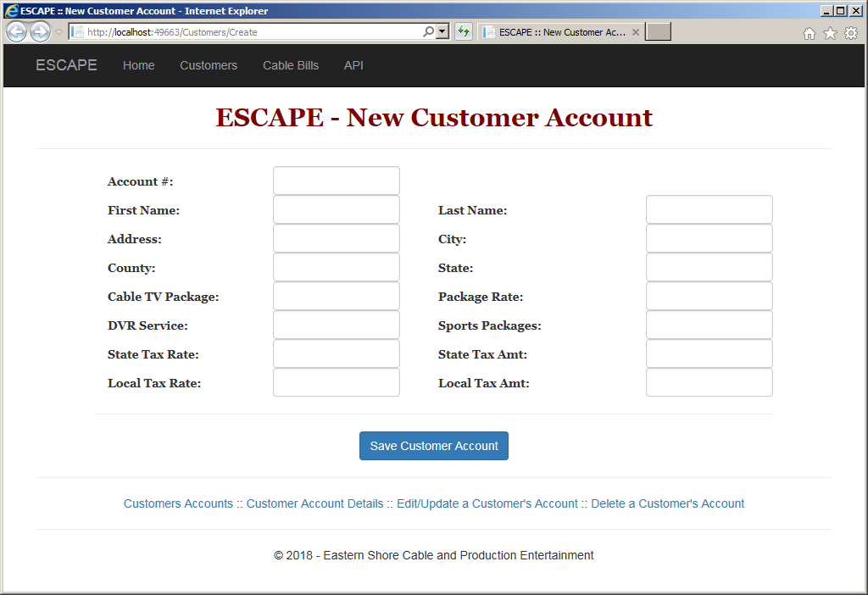Focus the Sports Packages input box
This screenshot has height=595, width=868.
tap(709, 325)
